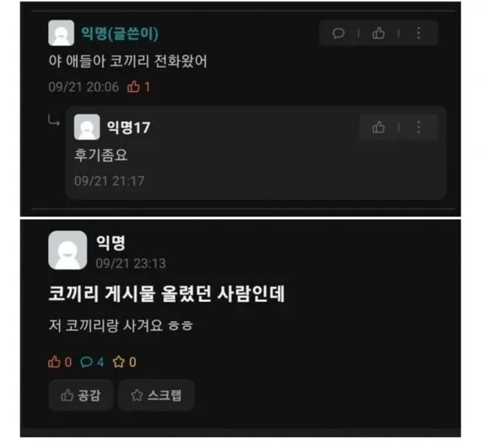
Task: Click the 익명17 profile avatar
Action: 87,127
